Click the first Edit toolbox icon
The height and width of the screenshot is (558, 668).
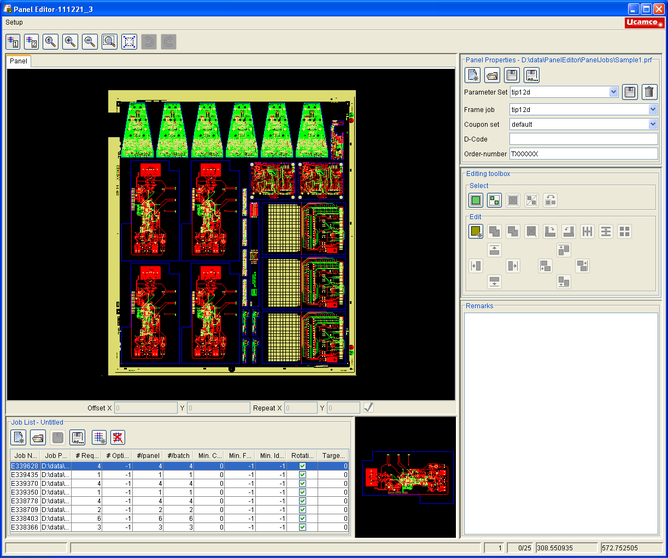[476, 231]
